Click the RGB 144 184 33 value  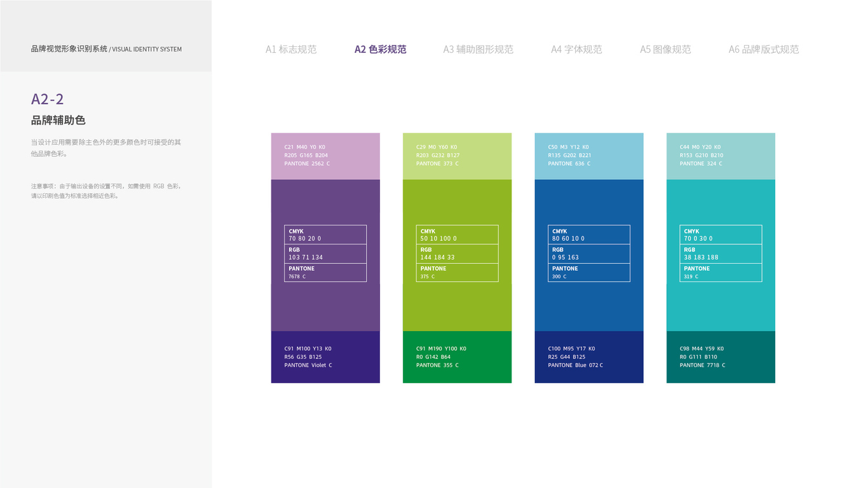437,257
